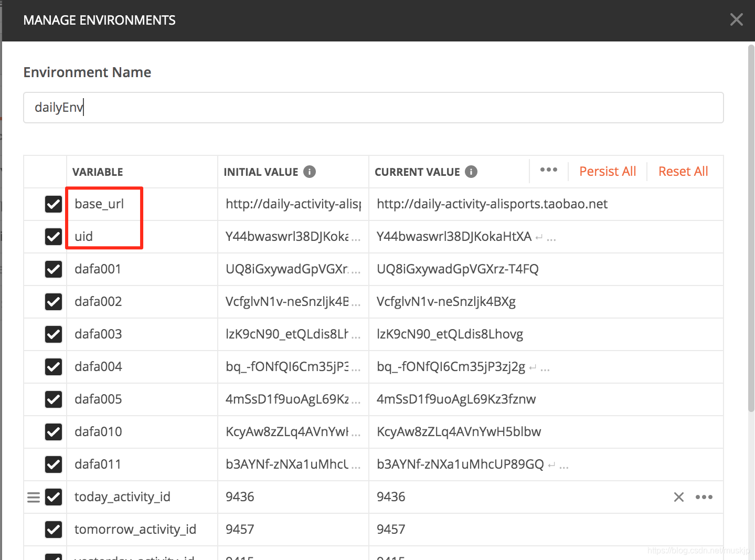Disable the dafa004 variable checkbox
755x560 pixels.
click(x=54, y=367)
